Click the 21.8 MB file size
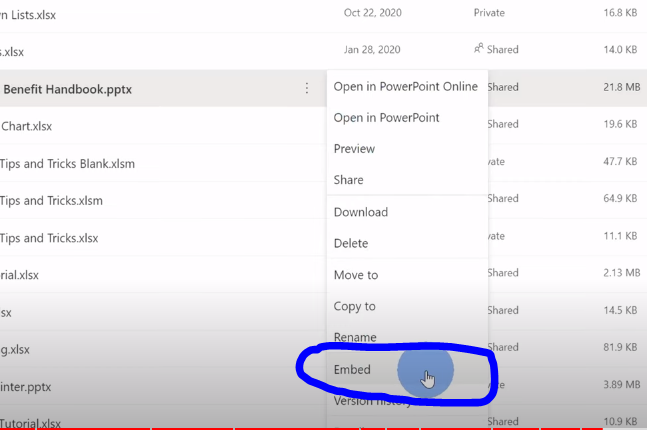 (x=621, y=87)
